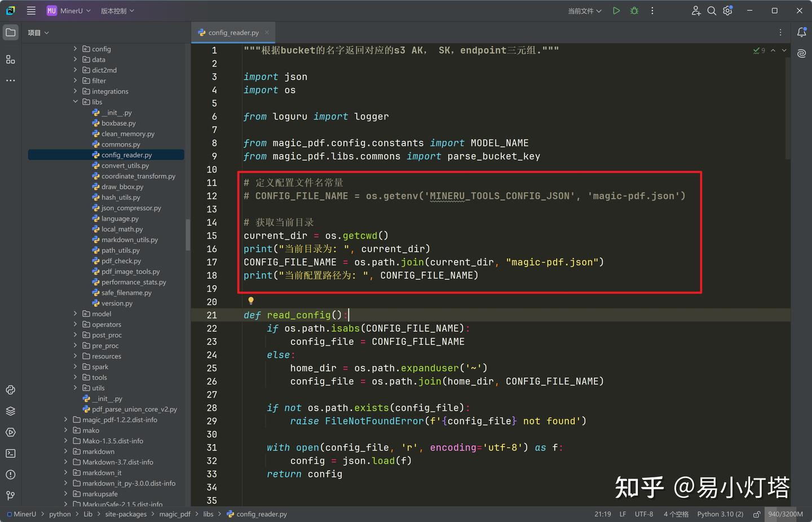Click the inspections checkmark widget showing 9

tap(759, 50)
